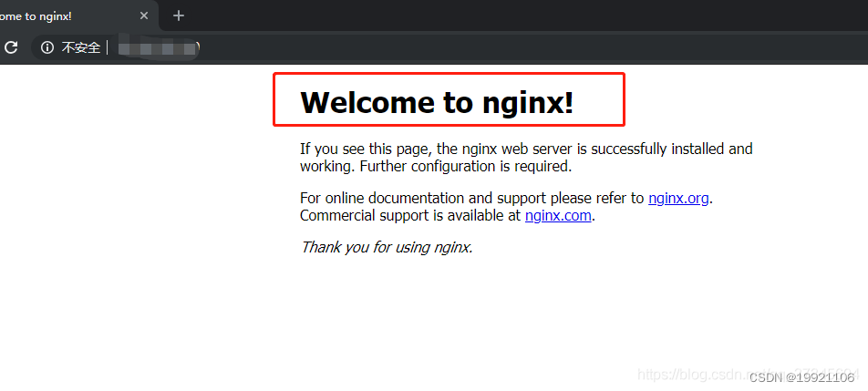
Task: Click 'working. Further configuration is required.' line
Action: (x=436, y=167)
